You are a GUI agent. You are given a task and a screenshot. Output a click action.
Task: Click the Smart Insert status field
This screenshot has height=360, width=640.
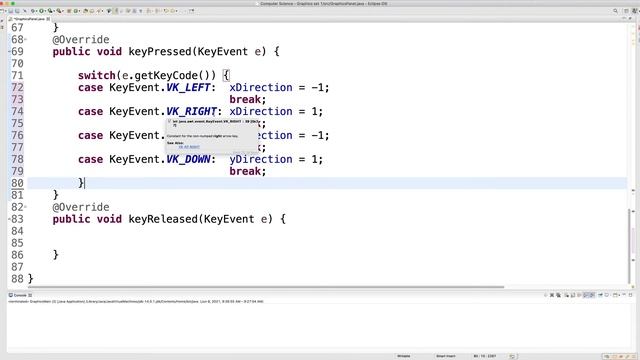pos(445,356)
